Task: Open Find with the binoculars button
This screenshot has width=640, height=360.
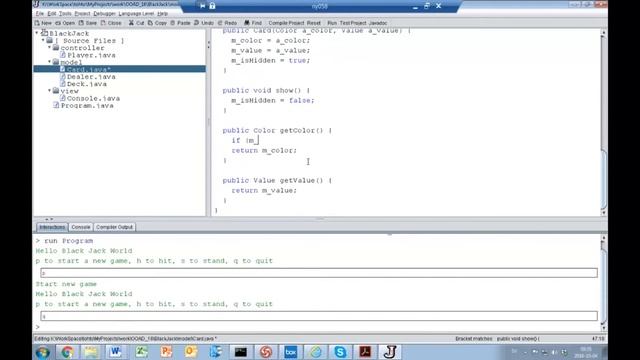Action: pos(253,23)
